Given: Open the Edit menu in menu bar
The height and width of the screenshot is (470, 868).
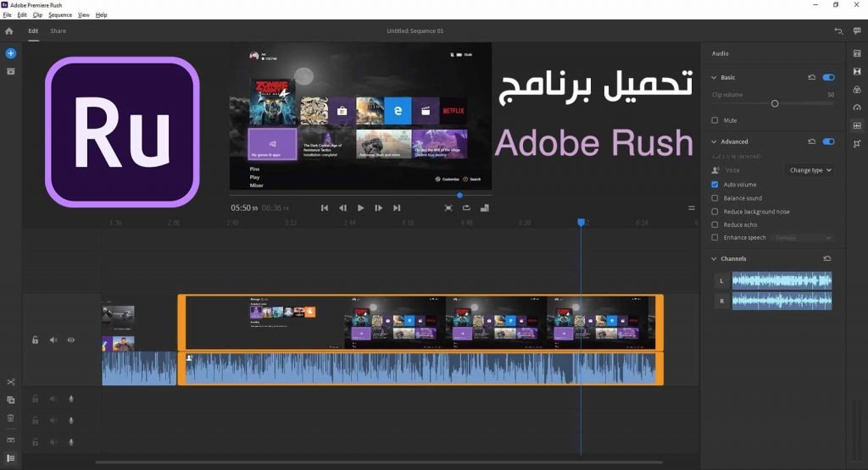Looking at the screenshot, I should [x=22, y=15].
